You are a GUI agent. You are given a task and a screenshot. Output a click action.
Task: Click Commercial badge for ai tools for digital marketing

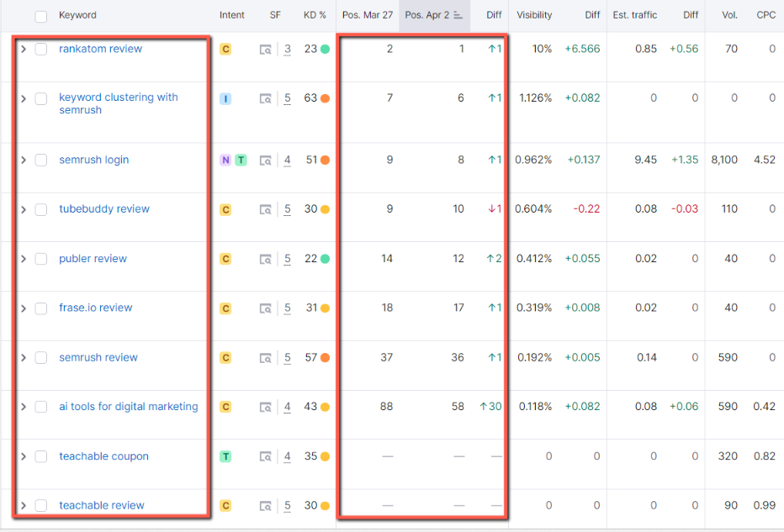[225, 407]
